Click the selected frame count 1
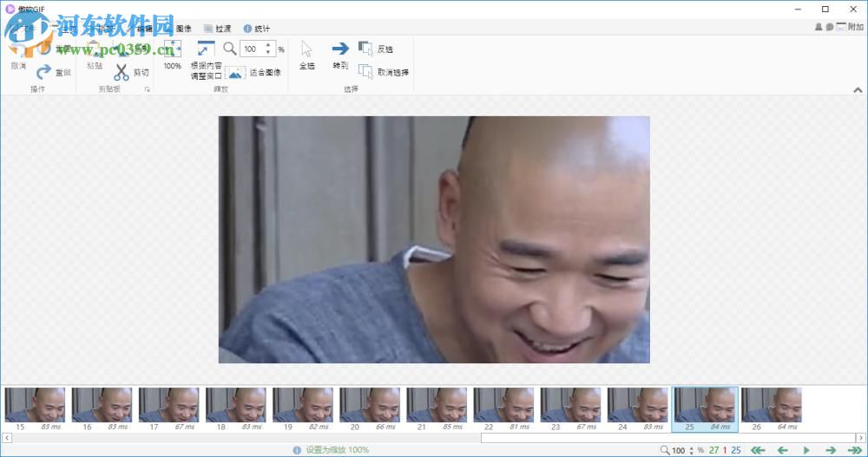 (x=725, y=450)
